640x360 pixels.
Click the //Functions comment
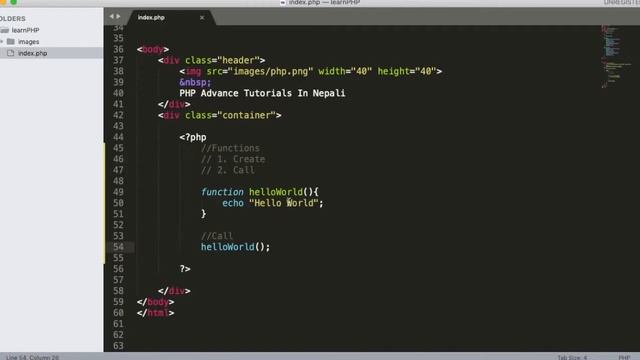[x=230, y=148]
